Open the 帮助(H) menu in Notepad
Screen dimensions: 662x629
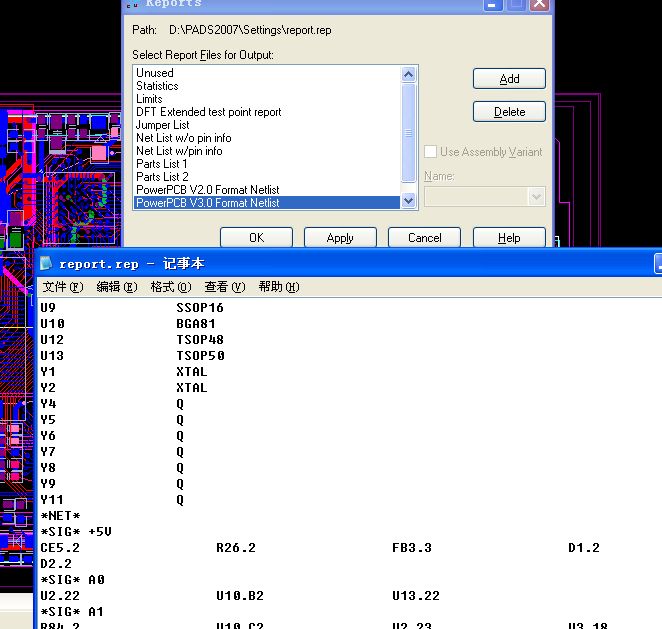279,287
